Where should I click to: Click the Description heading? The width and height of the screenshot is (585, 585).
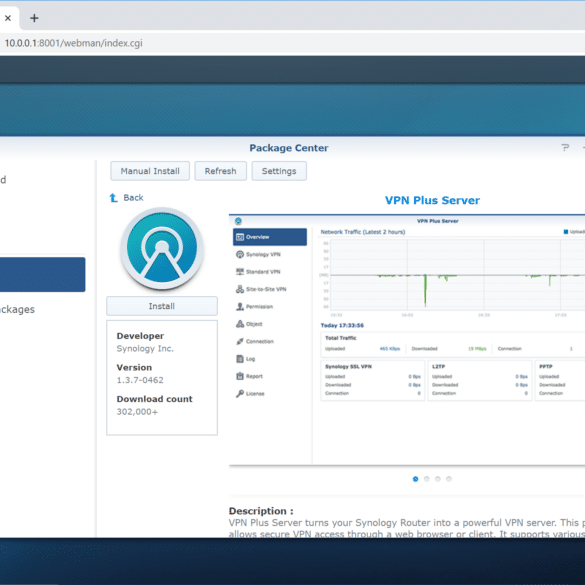pos(261,511)
